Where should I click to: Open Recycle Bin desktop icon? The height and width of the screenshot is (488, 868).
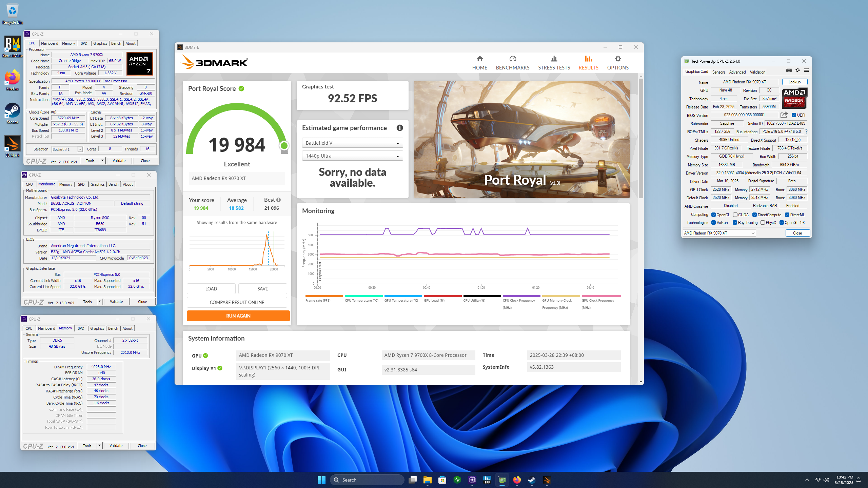pyautogui.click(x=13, y=14)
